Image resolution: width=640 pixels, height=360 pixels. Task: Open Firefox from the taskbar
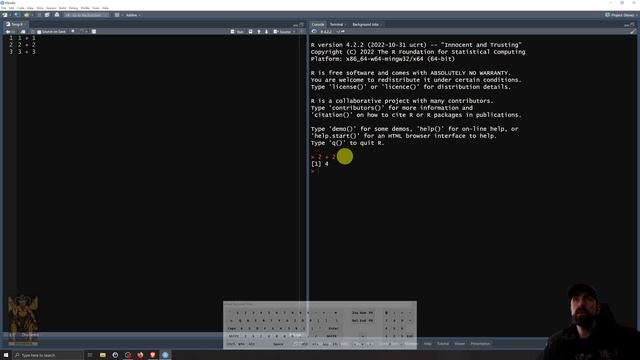coord(140,355)
